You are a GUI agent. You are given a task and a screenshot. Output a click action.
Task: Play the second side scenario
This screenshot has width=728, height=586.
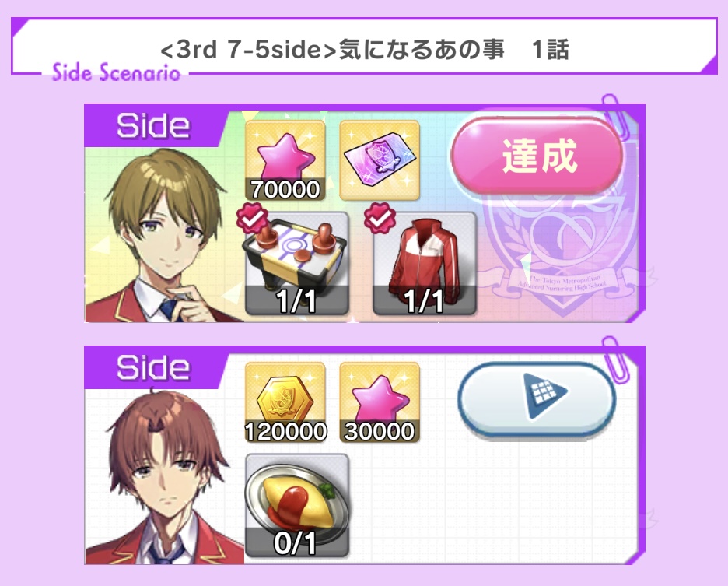(537, 400)
